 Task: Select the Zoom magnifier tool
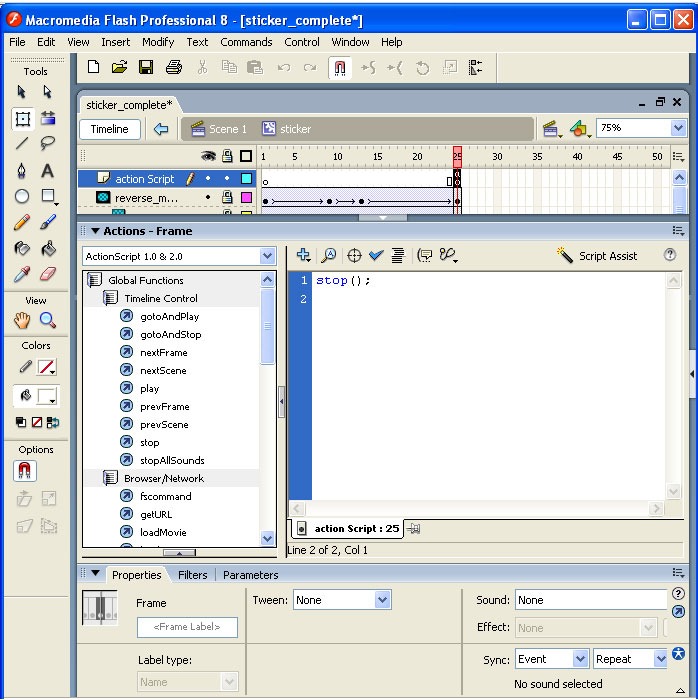pyautogui.click(x=47, y=320)
